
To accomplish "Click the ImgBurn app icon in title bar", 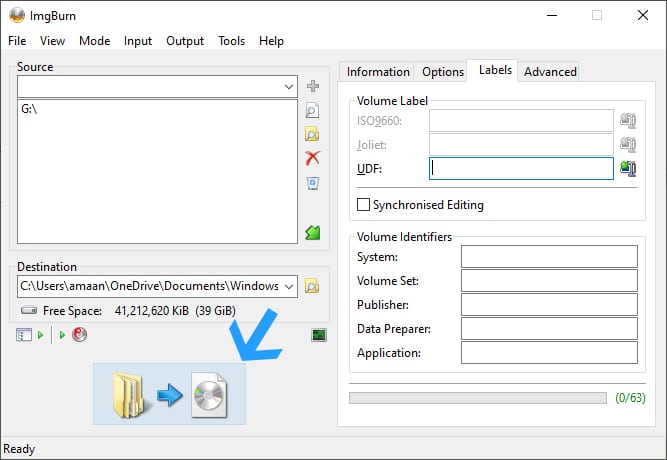I will coord(17,15).
